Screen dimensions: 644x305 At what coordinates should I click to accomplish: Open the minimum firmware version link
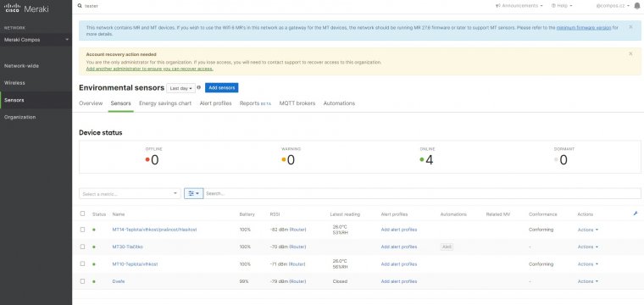[584, 28]
